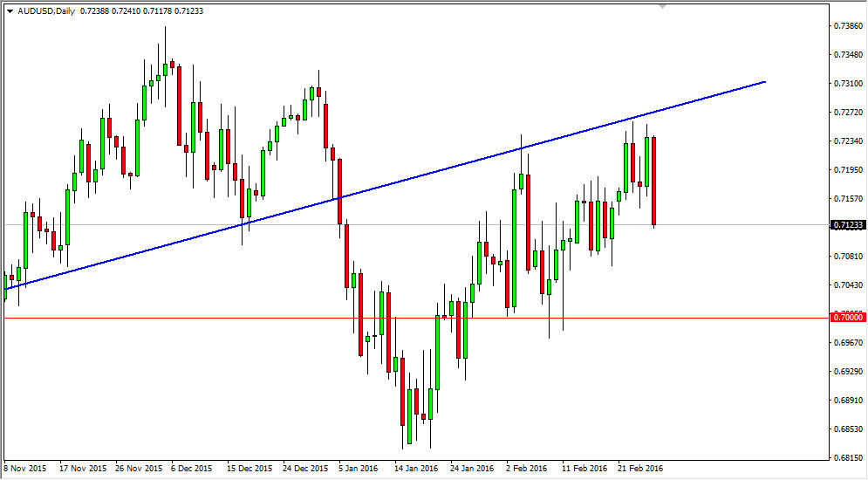Click the 2 Feb 2016 date label

526,469
